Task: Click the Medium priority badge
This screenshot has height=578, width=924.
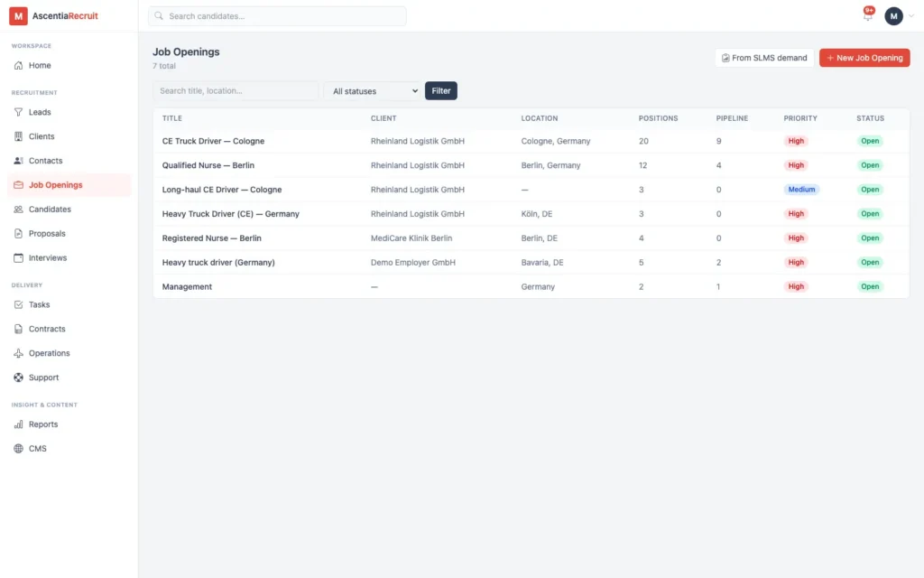Action: [801, 190]
